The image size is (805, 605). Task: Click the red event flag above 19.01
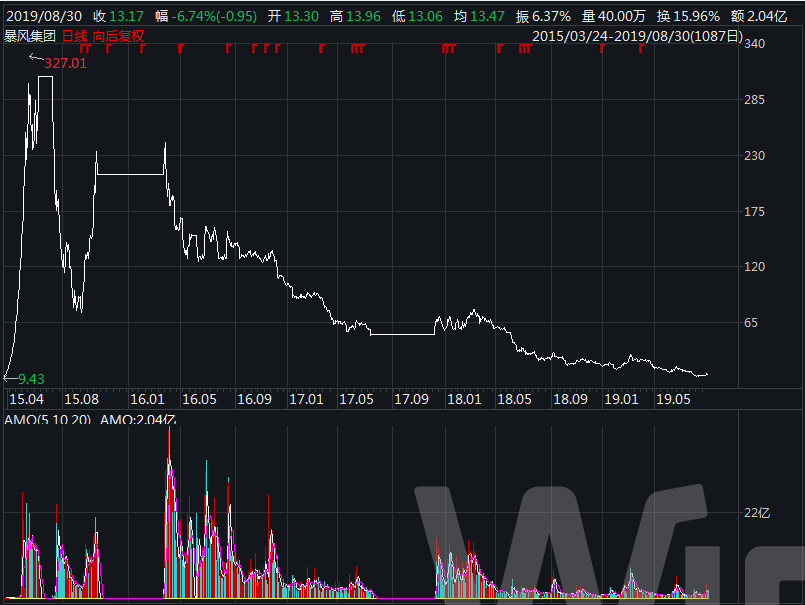coord(602,49)
